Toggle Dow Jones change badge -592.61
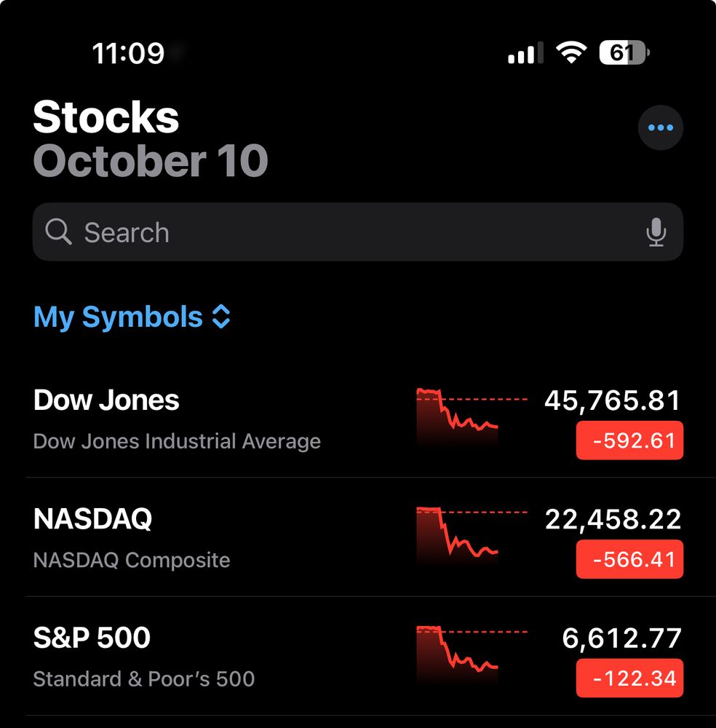 [629, 440]
